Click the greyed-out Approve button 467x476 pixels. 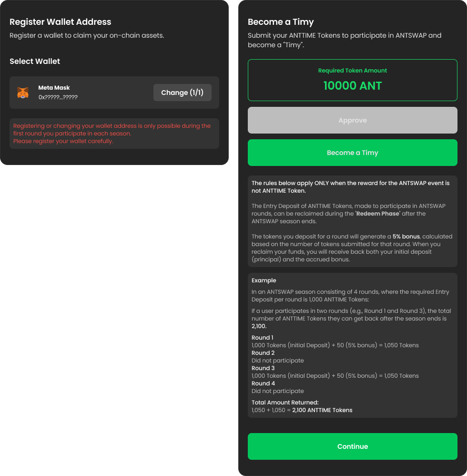pyautogui.click(x=353, y=120)
